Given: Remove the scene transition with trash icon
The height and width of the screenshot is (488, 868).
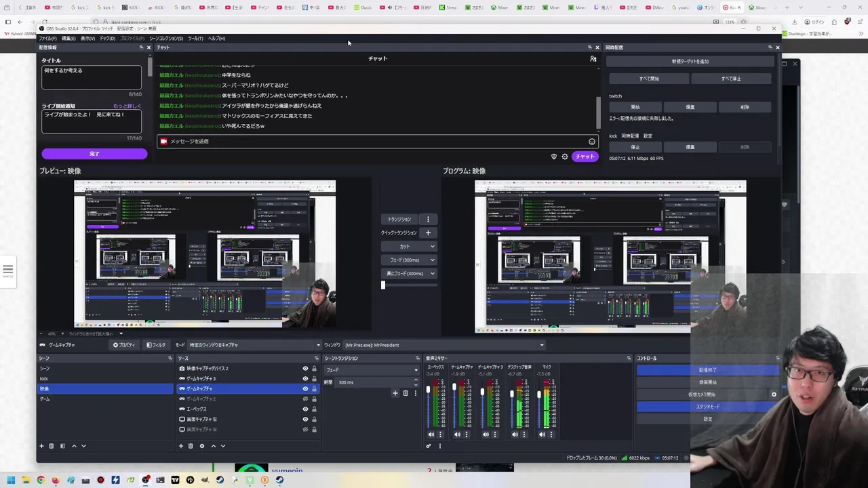Looking at the screenshot, I should (406, 393).
